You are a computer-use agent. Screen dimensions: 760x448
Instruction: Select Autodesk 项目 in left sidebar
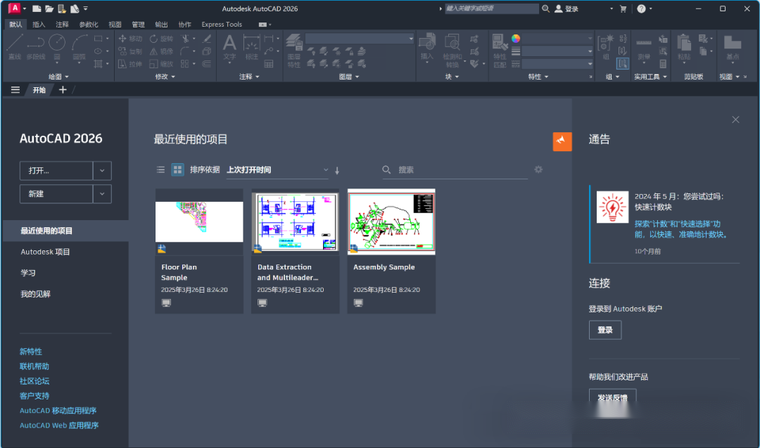click(x=46, y=252)
